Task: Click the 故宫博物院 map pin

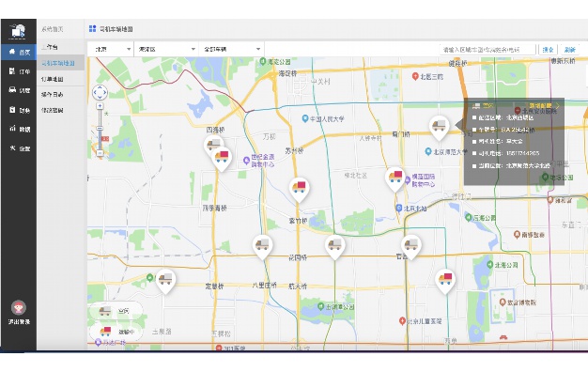Action: click(x=503, y=302)
